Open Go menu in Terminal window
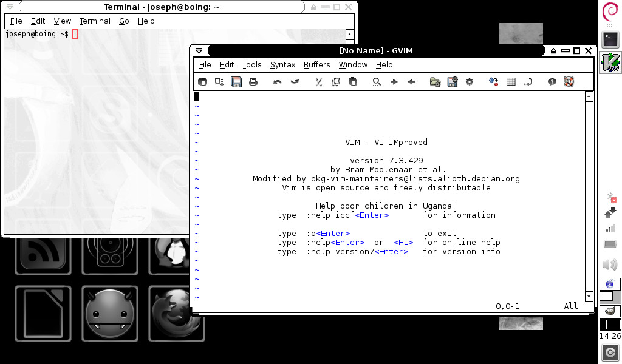The width and height of the screenshot is (622, 364). [x=124, y=21]
